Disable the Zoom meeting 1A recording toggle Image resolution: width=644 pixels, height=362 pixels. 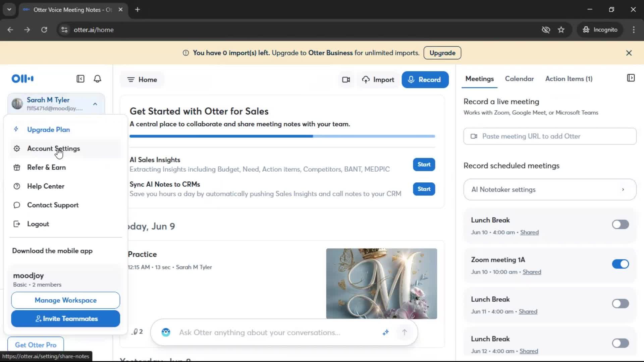click(620, 264)
